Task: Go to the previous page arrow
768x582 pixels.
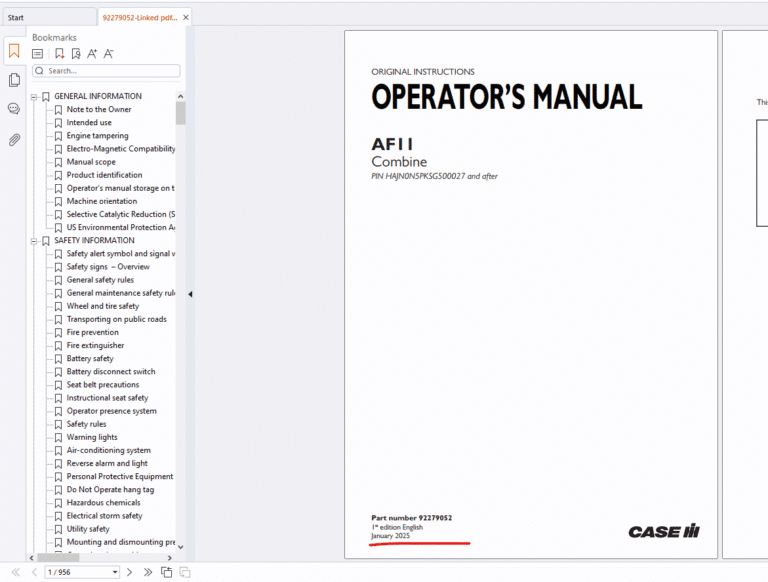Action: pos(34,572)
